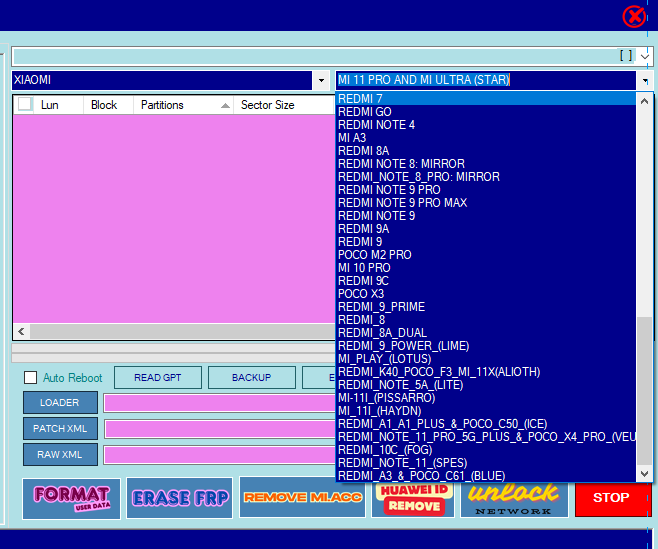Viewport: 658px width, 549px height.
Task: Select MI 10 PRO model
Action: click(486, 268)
